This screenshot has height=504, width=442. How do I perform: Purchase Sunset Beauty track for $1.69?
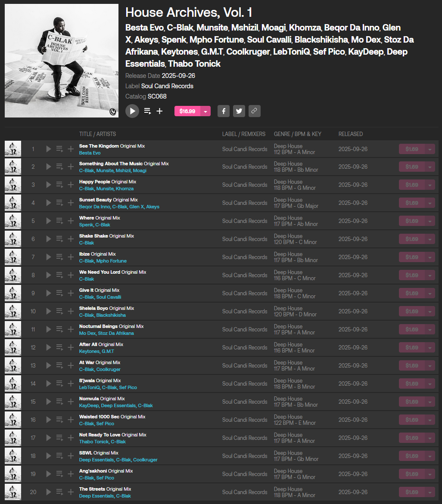coord(412,203)
